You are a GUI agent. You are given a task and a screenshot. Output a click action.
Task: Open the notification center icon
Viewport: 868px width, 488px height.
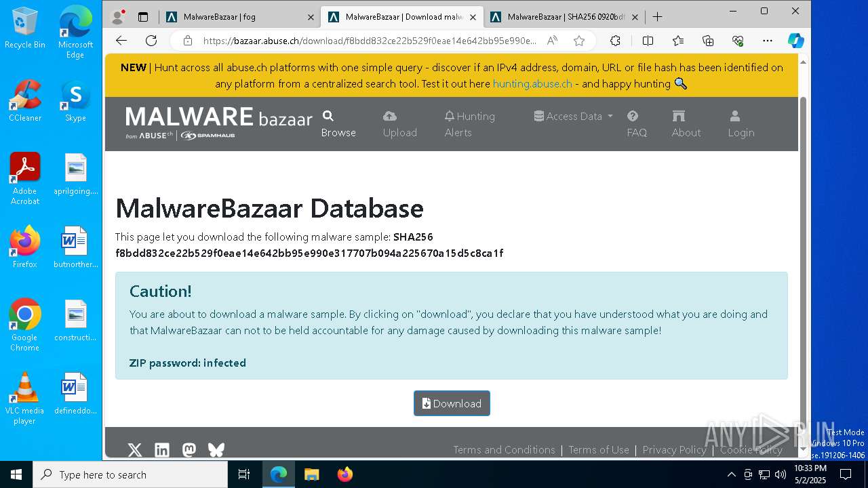pyautogui.click(x=846, y=474)
